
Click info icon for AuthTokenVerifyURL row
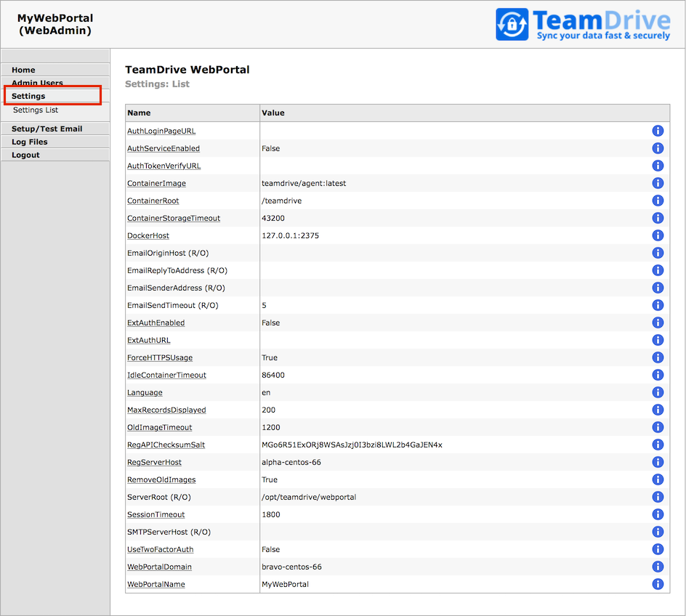(x=658, y=166)
